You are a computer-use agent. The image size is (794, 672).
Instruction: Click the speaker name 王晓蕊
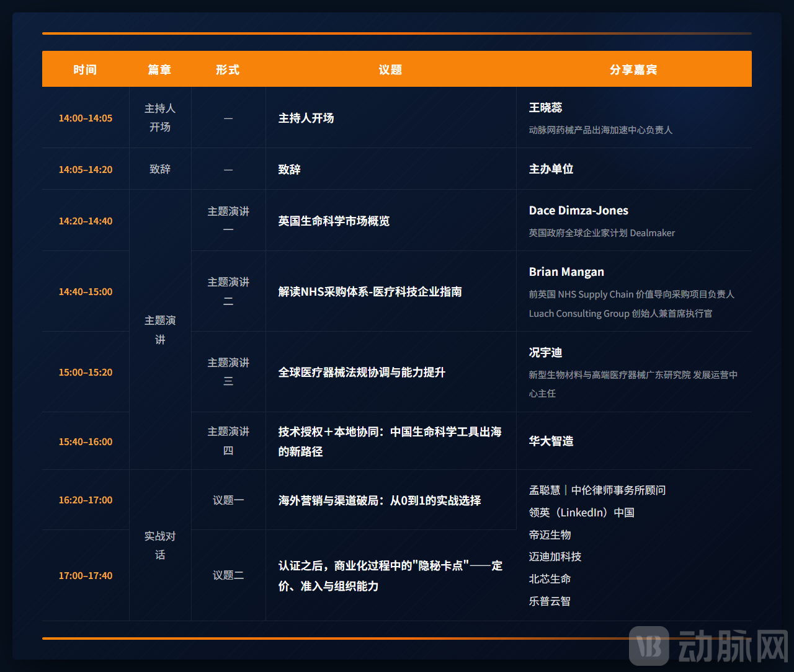tap(545, 108)
